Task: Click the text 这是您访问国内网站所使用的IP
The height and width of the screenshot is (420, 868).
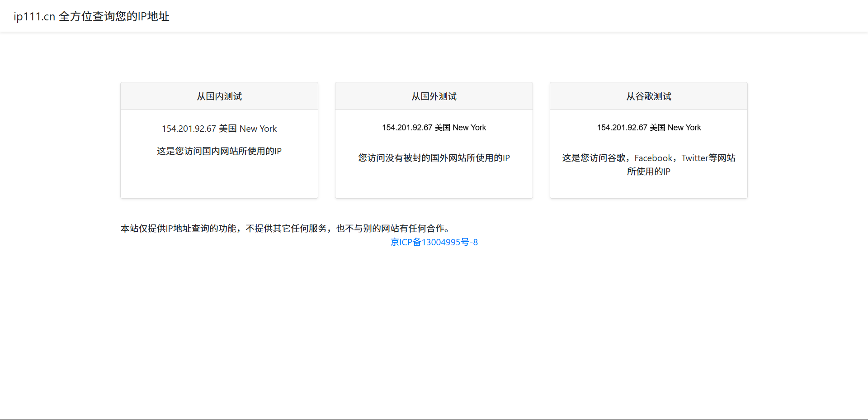Action: pyautogui.click(x=219, y=151)
